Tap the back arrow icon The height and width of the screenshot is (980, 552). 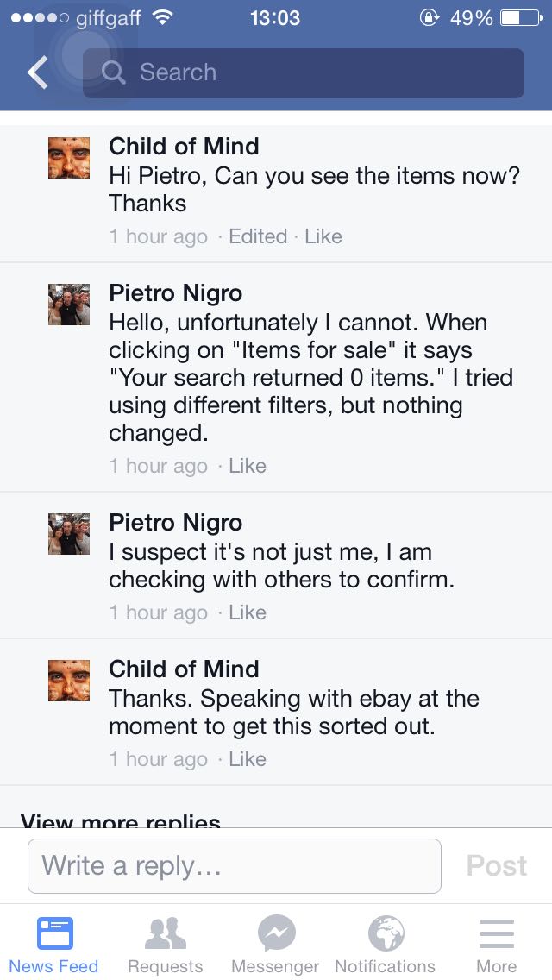[38, 73]
